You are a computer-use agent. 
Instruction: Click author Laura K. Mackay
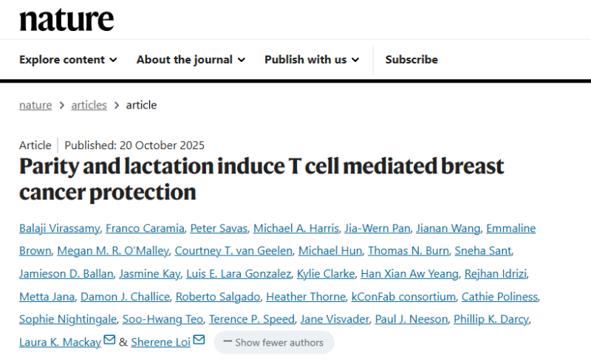point(60,342)
